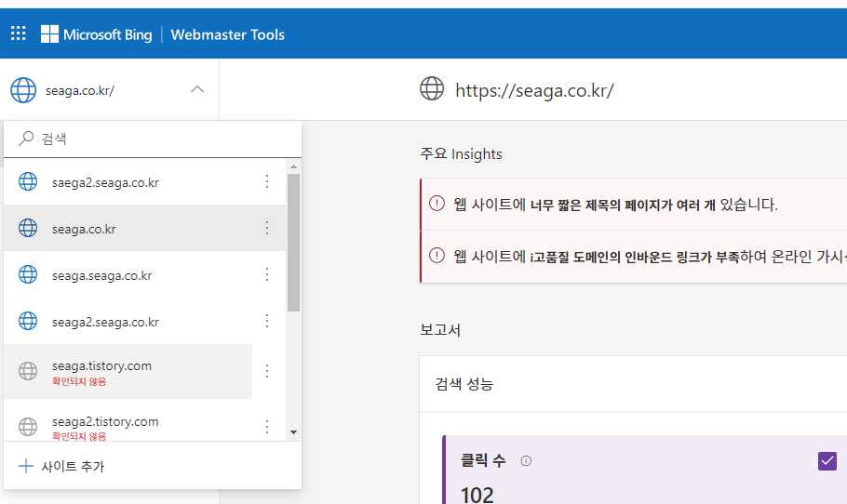Open the Microsoft apps grid launcher
The image size is (847, 504).
pos(19,33)
